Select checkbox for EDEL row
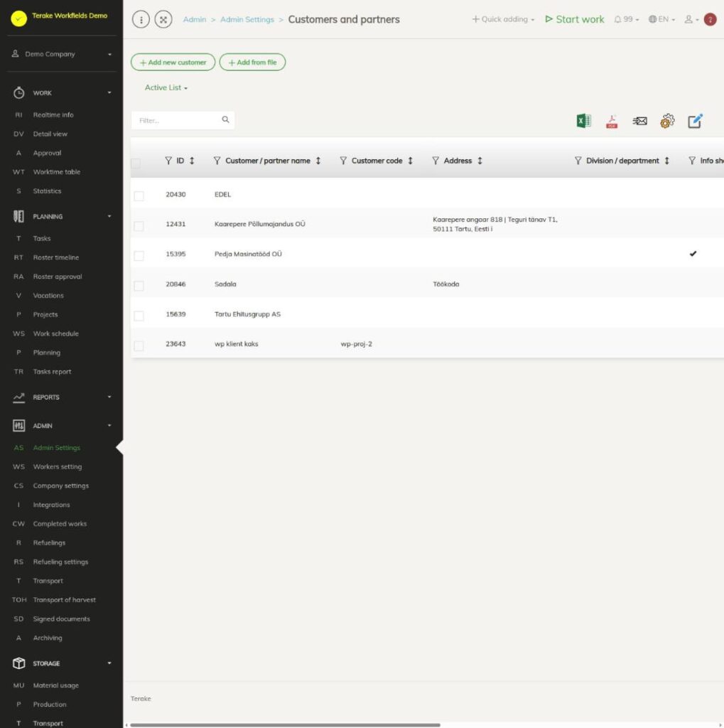This screenshot has height=728, width=724. (x=139, y=196)
